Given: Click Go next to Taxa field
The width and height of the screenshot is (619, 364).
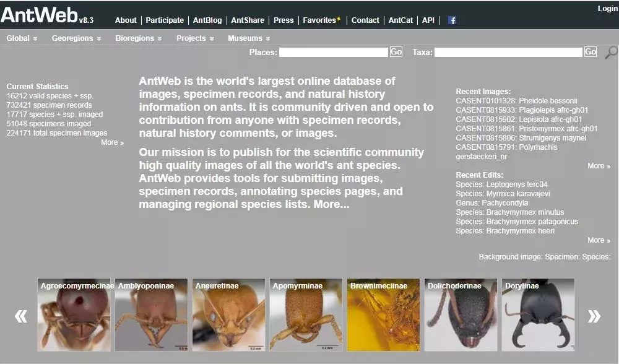Looking at the screenshot, I should pyautogui.click(x=590, y=52).
